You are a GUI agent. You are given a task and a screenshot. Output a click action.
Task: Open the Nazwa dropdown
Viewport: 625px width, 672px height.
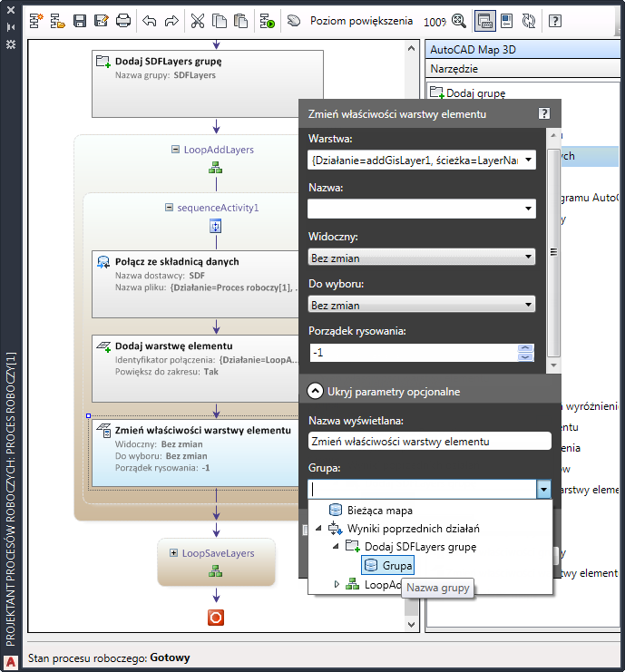[x=529, y=209]
